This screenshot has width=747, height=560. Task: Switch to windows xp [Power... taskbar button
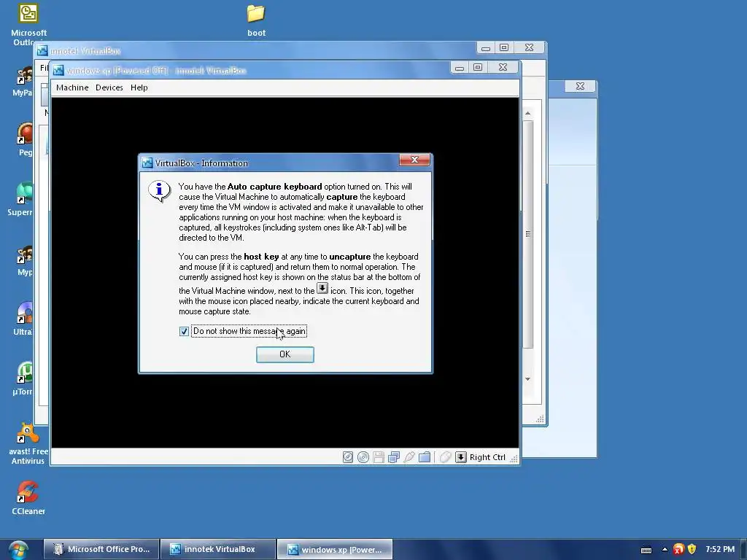click(x=335, y=549)
